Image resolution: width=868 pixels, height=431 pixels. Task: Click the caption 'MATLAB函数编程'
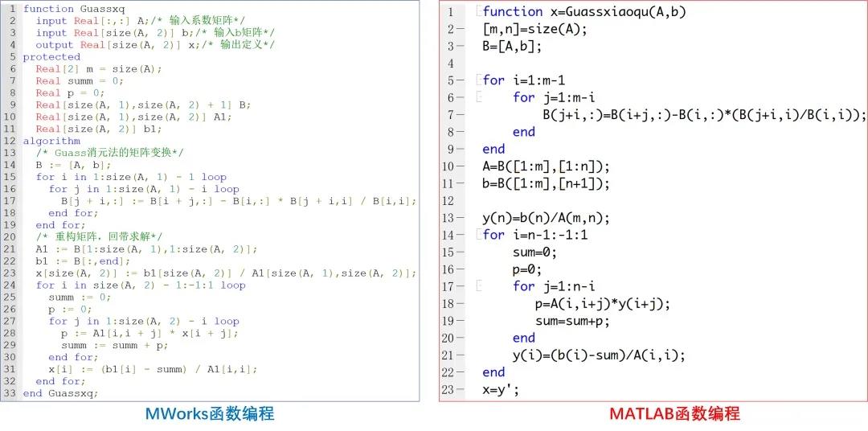tap(674, 413)
